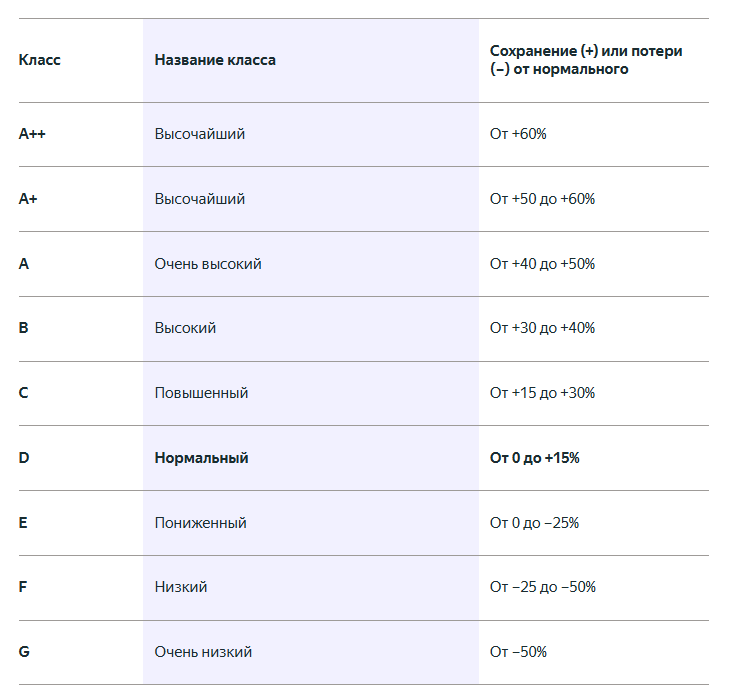This screenshot has height=698, width=730.
Task: Click the 'Повышенный' class name
Action: [x=201, y=393]
